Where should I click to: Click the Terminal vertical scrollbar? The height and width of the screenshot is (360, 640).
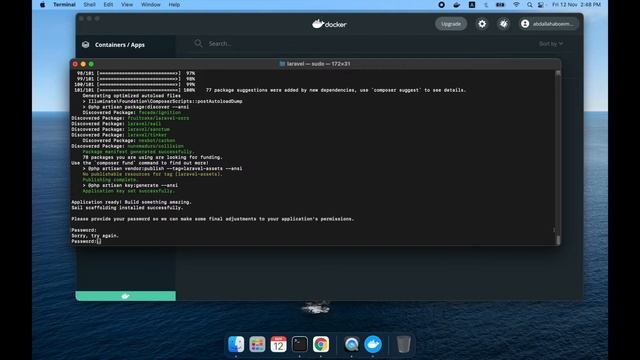click(x=558, y=157)
